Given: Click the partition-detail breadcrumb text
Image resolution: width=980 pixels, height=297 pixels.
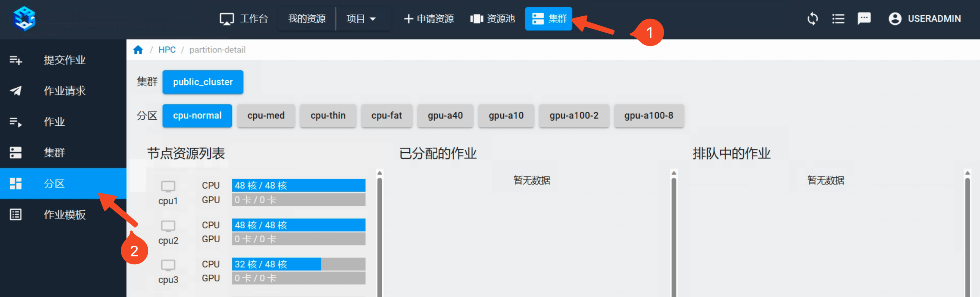Looking at the screenshot, I should [x=217, y=50].
